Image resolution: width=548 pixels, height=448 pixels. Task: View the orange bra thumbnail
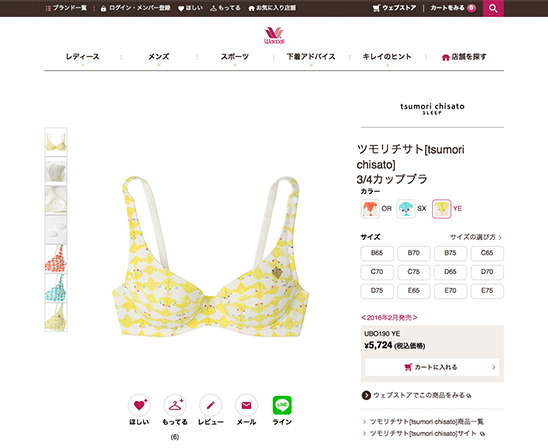pyautogui.click(x=56, y=258)
